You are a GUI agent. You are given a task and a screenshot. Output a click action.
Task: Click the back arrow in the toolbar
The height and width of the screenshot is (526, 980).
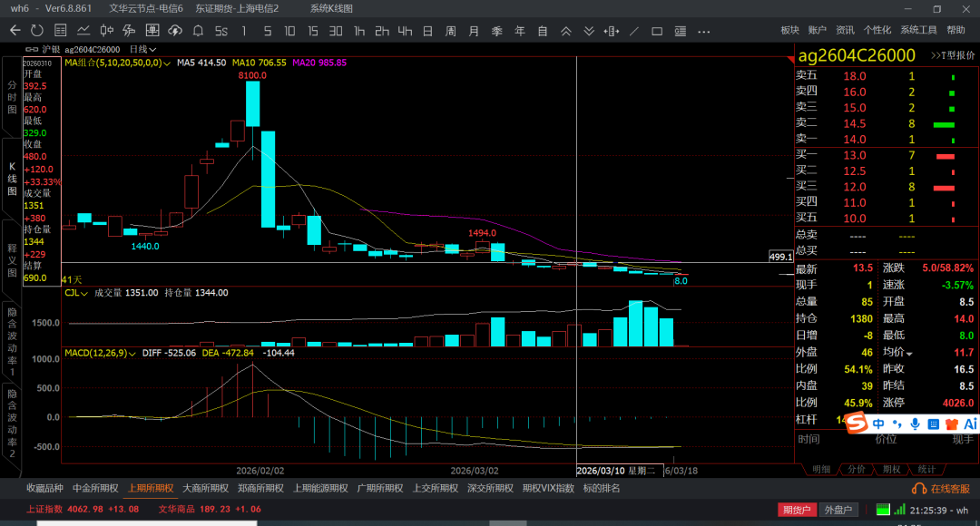point(15,31)
